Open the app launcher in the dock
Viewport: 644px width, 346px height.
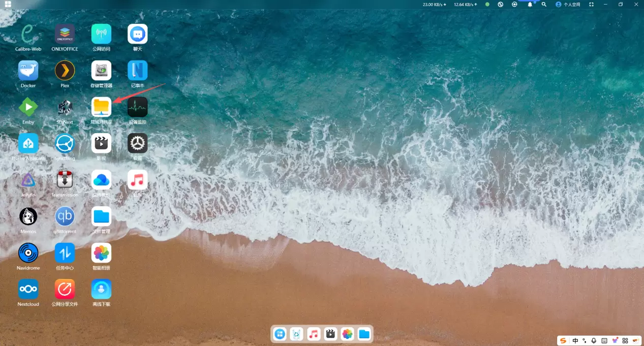(280, 334)
